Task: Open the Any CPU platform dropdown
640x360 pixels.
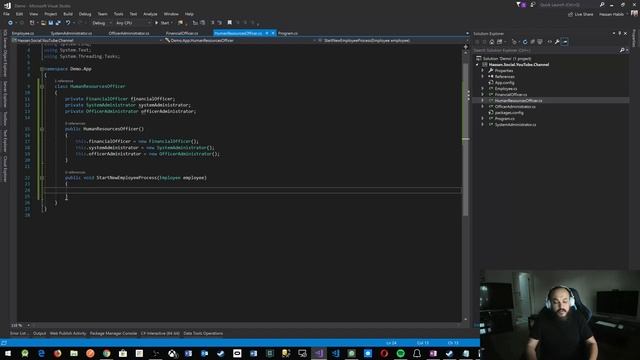Action: coord(133,23)
